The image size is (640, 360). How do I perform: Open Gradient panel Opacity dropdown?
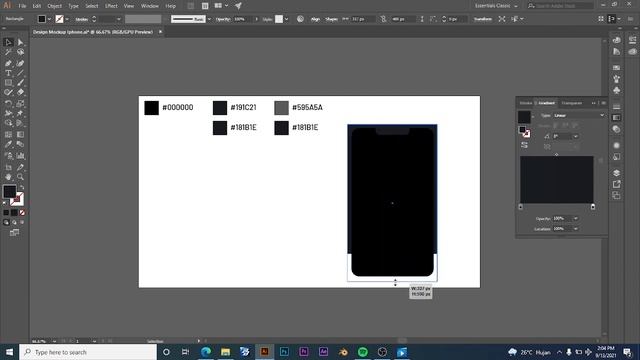576,218
